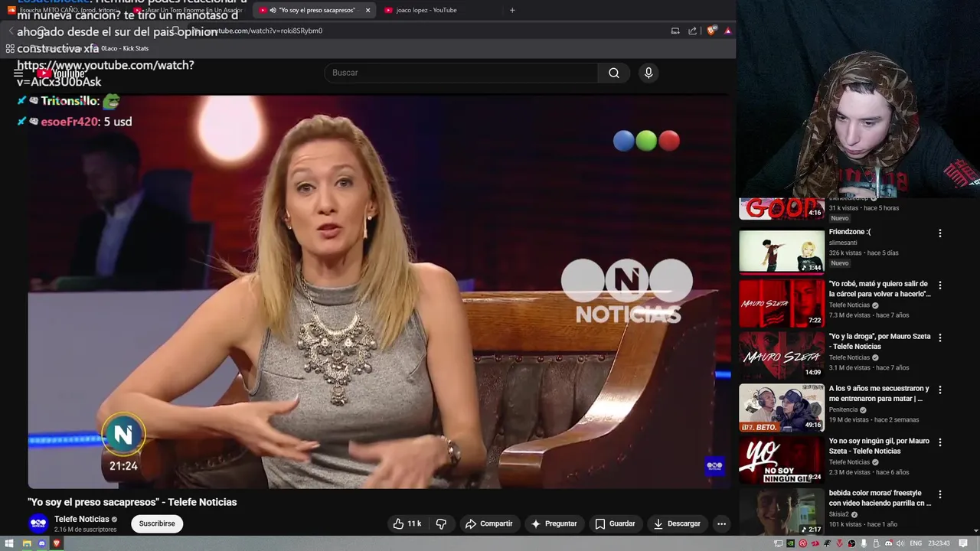
Task: Click the Suscribirse button
Action: pyautogui.click(x=157, y=523)
